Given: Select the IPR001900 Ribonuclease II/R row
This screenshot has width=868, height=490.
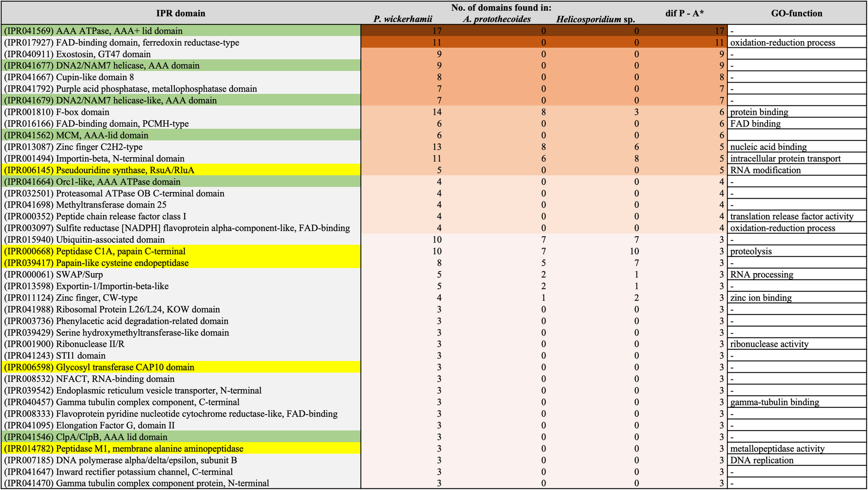Looking at the screenshot, I should coord(181,344).
